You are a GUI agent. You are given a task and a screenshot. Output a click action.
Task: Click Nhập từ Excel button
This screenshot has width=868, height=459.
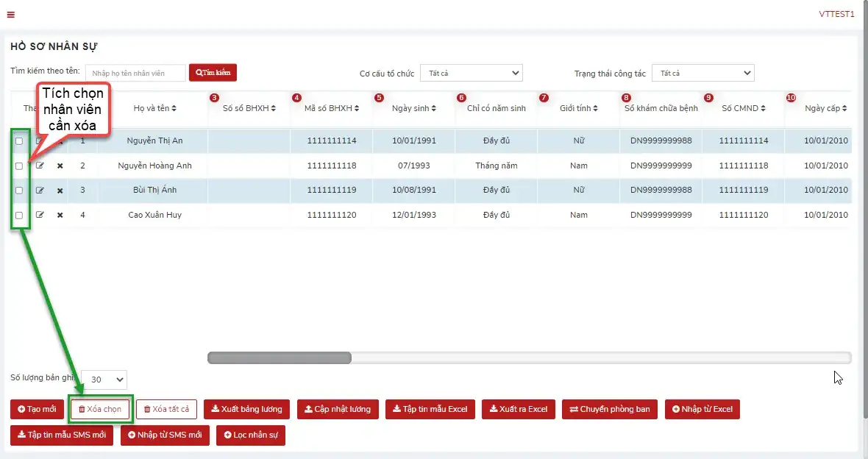(x=702, y=409)
